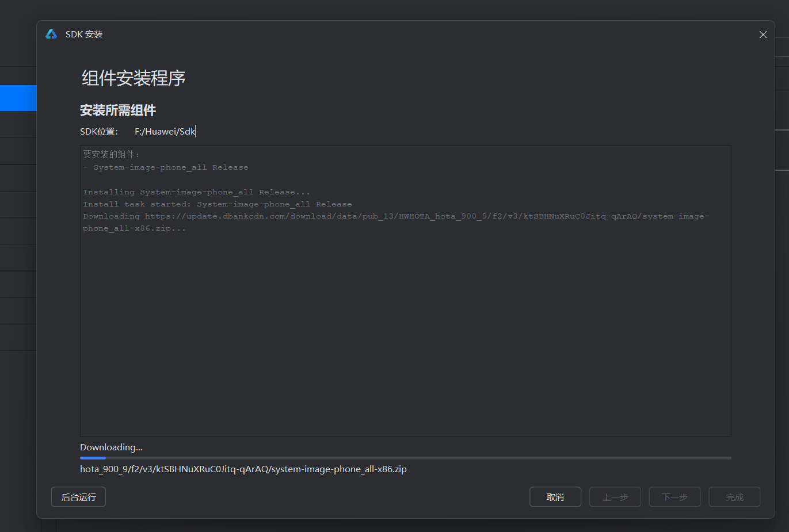Click the Installing System-image-phone_all log line
The height and width of the screenshot is (532, 789).
(x=196, y=192)
